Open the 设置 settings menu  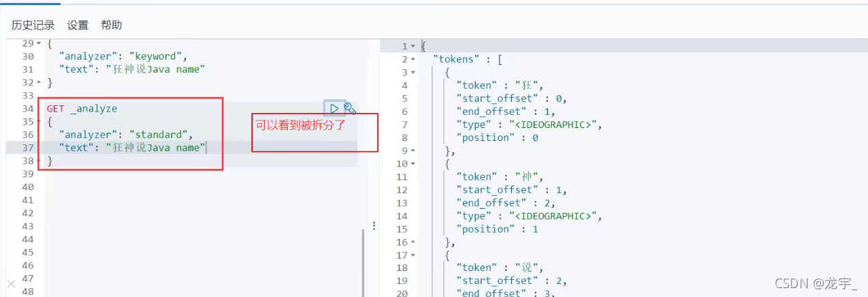pyautogui.click(x=78, y=25)
